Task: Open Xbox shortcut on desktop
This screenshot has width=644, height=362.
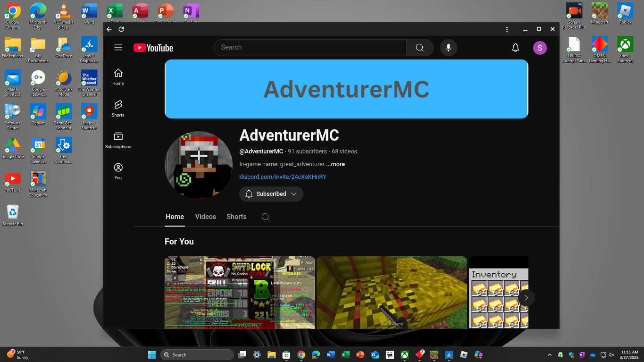Action: (625, 50)
